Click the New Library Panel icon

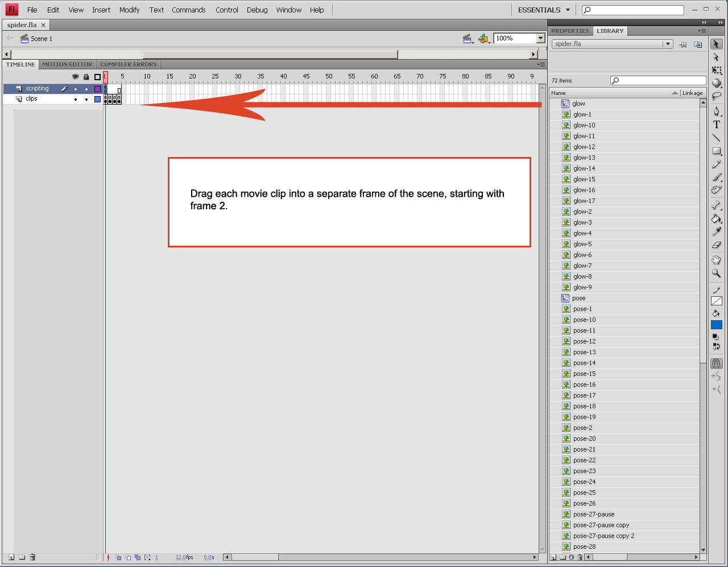pyautogui.click(x=698, y=44)
